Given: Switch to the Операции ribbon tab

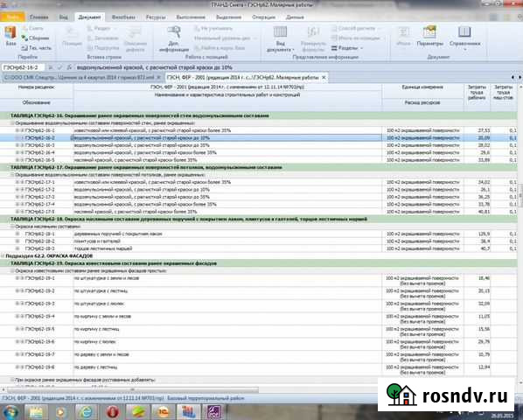Looking at the screenshot, I should 263,17.
